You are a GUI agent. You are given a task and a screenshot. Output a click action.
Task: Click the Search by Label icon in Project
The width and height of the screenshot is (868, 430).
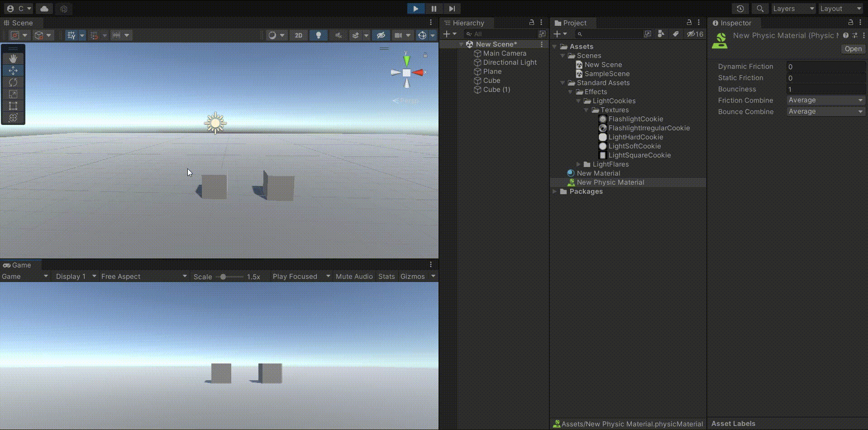[676, 34]
